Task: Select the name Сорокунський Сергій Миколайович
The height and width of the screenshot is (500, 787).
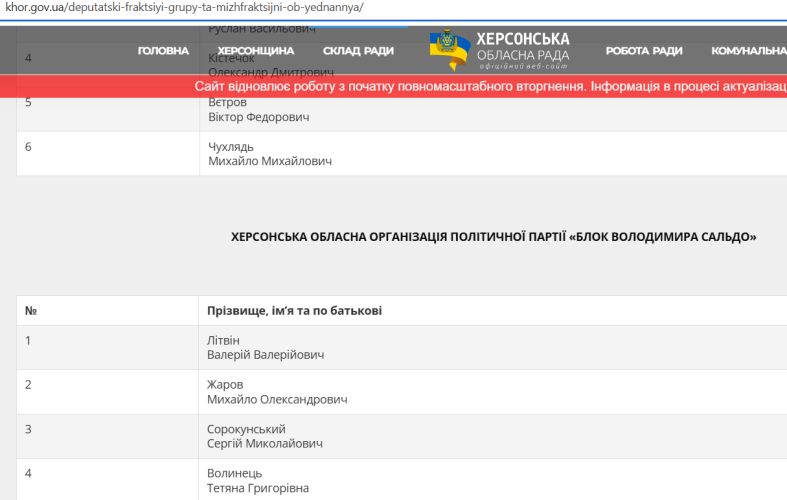Action: (x=265, y=436)
